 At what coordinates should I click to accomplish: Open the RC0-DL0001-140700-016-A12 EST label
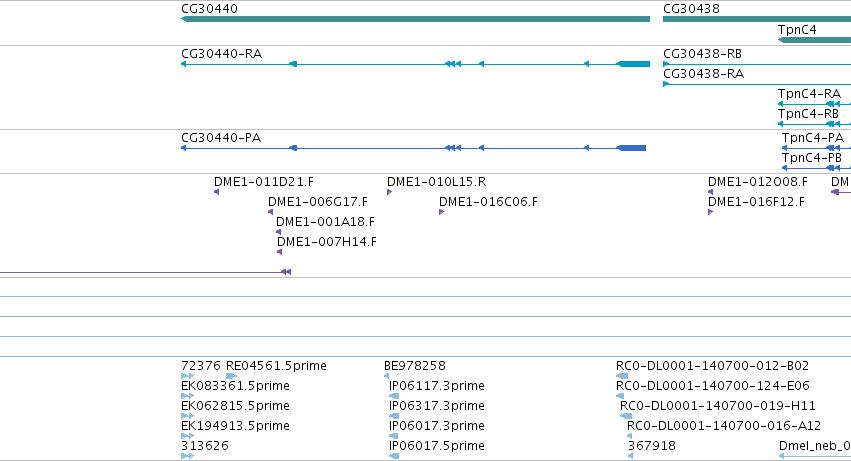tap(724, 426)
